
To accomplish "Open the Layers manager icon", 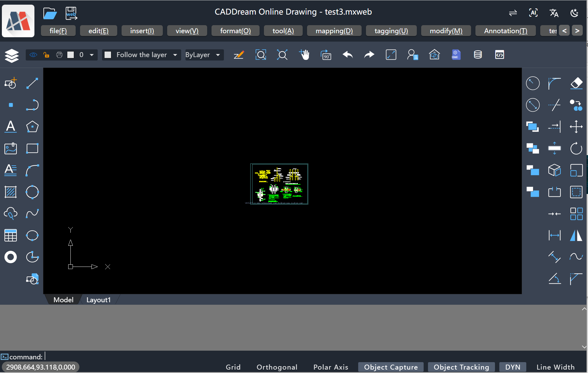I will (12, 56).
